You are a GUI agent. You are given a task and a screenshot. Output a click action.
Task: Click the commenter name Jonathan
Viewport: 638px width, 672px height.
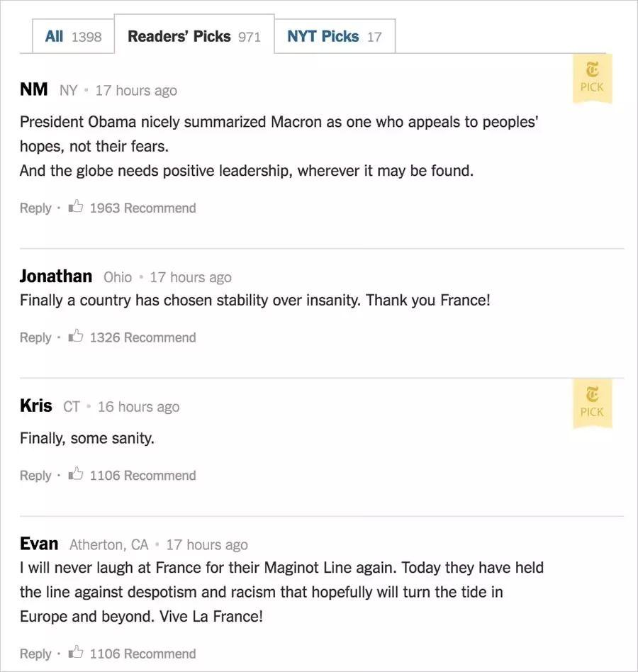(x=56, y=276)
